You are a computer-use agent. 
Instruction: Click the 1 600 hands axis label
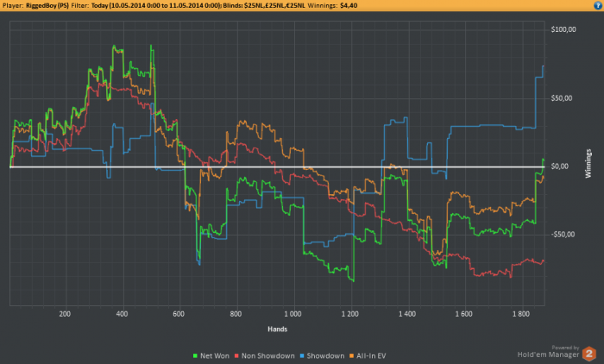[464, 314]
